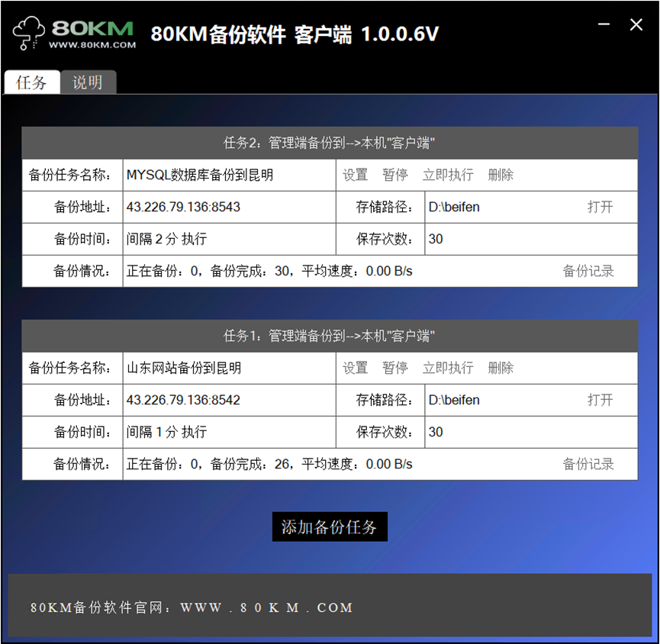Delete the 山东网站备份到昆明 task with 删除
660x644 pixels.
tap(501, 368)
